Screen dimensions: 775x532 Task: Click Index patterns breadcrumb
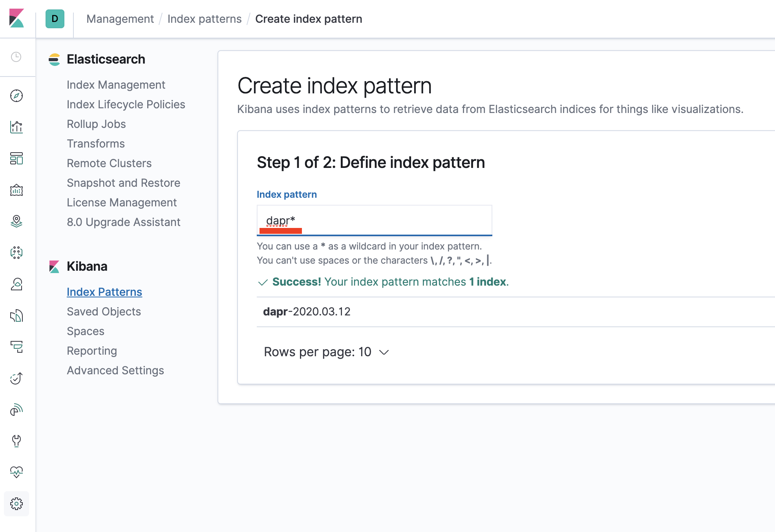(x=204, y=19)
